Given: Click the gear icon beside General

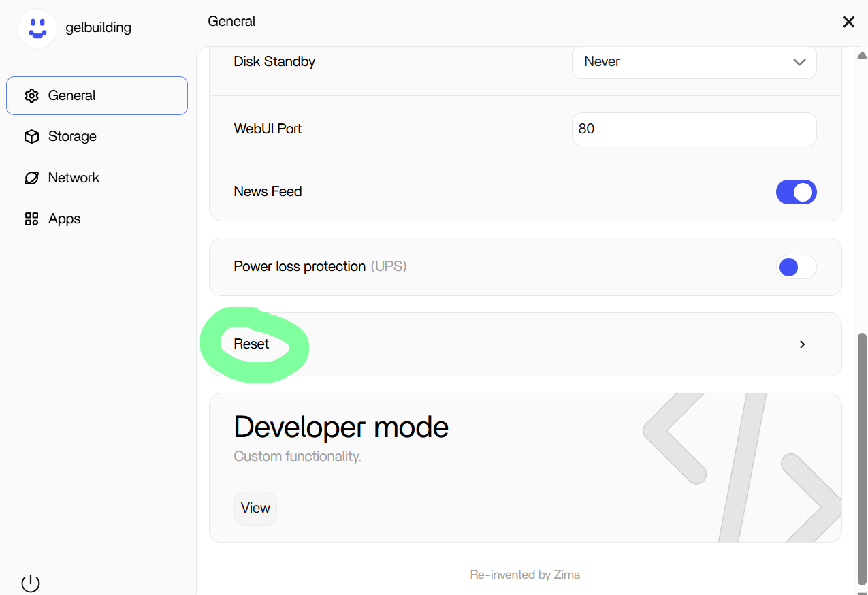Looking at the screenshot, I should pyautogui.click(x=31, y=96).
